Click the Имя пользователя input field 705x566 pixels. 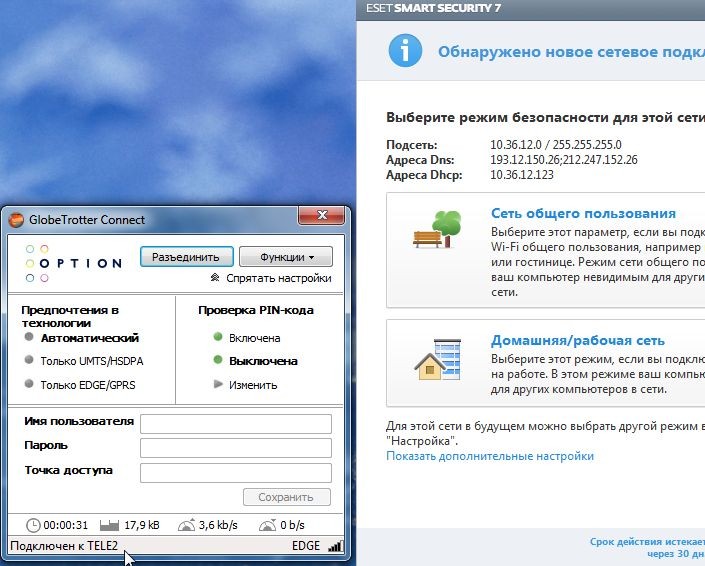pos(235,423)
